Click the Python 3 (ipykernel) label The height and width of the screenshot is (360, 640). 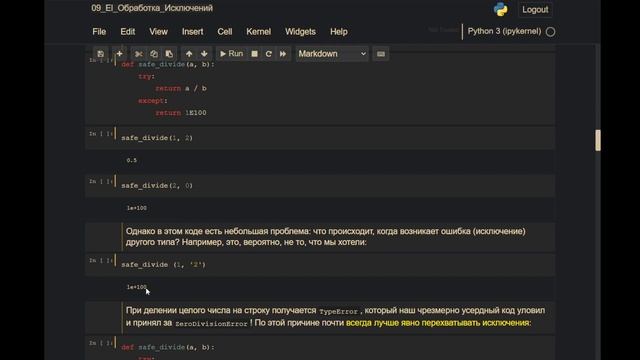tap(504, 31)
